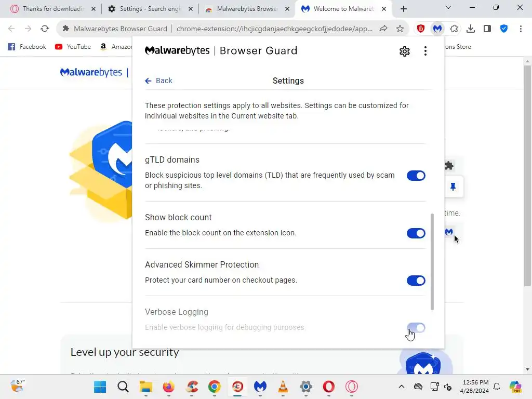The width and height of the screenshot is (532, 399).
Task: Click the Malwarebytes extension icon in toolbar
Action: click(437, 29)
